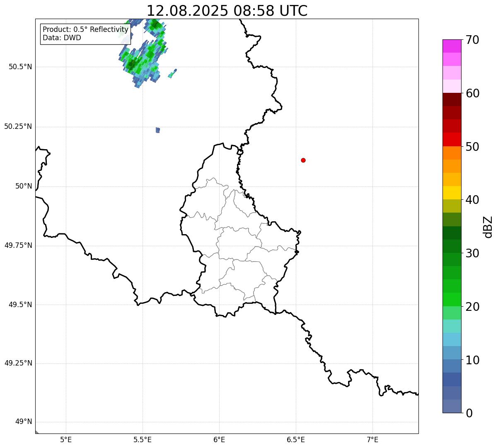Viewport: 498px width, 448px height.
Task: Click the colorbar tick label 30
Action: pyautogui.click(x=472, y=253)
